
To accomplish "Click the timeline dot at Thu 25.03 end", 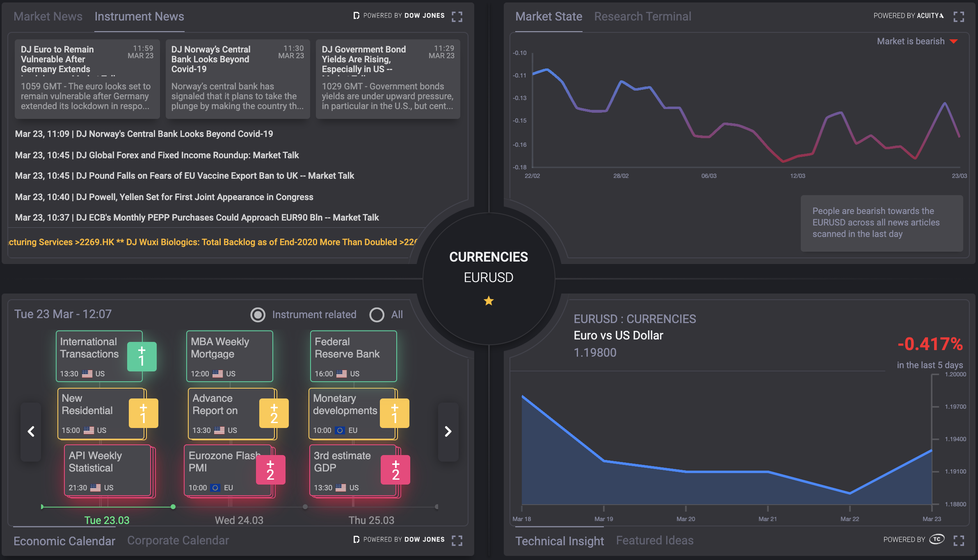I will tap(436, 507).
